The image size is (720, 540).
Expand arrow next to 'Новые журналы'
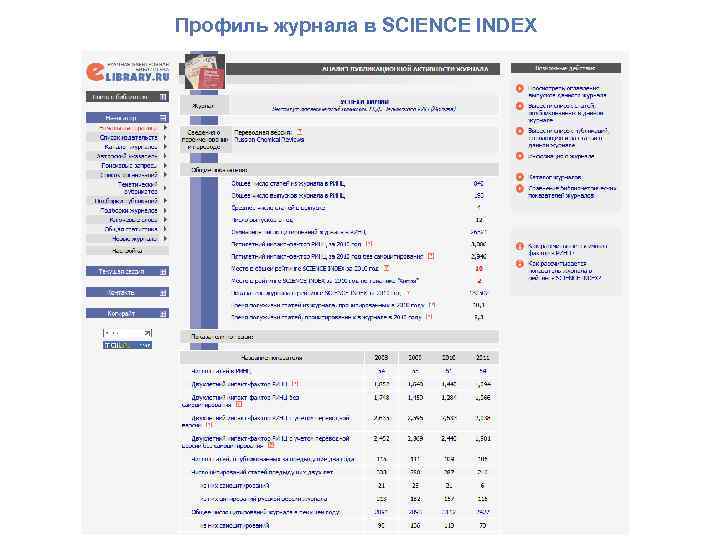click(x=165, y=239)
